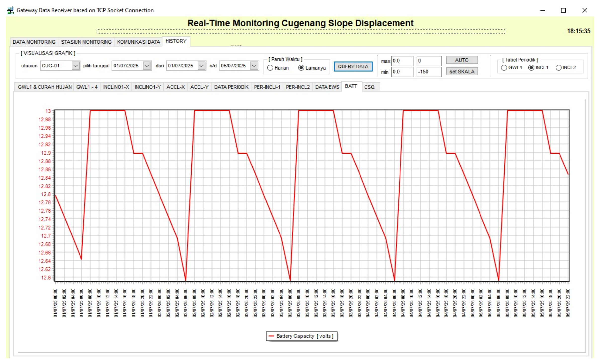The width and height of the screenshot is (600, 364).
Task: Click the AUTO scale button
Action: click(462, 60)
